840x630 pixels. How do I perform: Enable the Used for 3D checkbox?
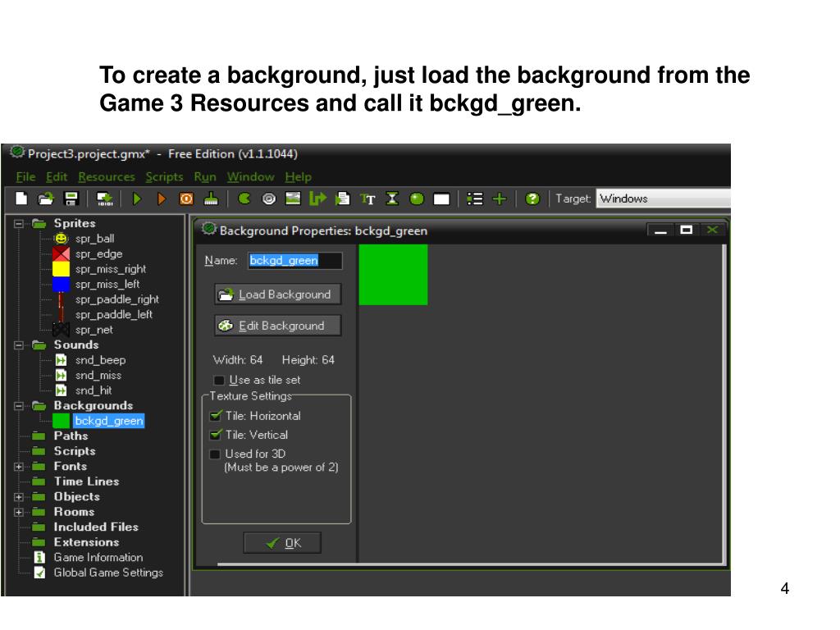215,454
